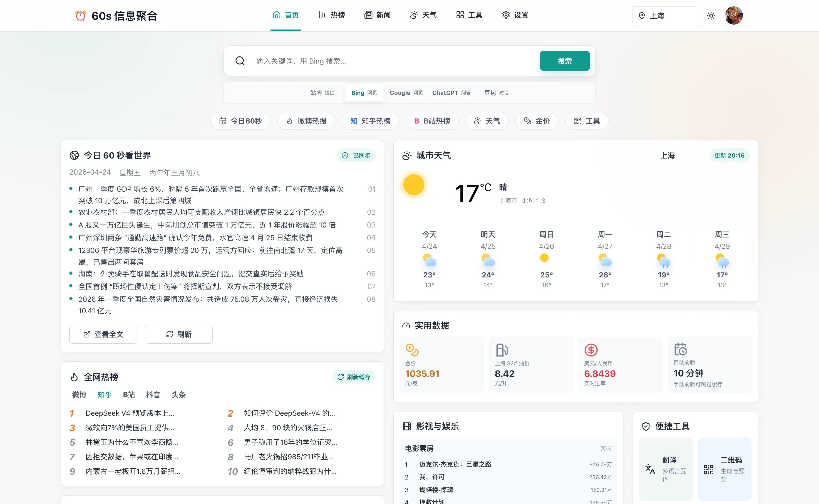Screen dimensions: 819x504
Task: Open the 天气 nav tab in header
Action: click(424, 15)
